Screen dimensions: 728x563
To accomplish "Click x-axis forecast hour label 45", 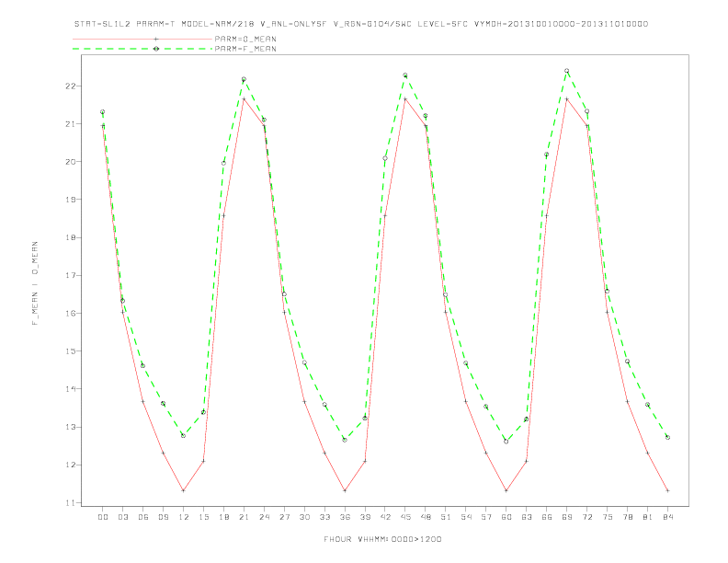I will coord(405,517).
